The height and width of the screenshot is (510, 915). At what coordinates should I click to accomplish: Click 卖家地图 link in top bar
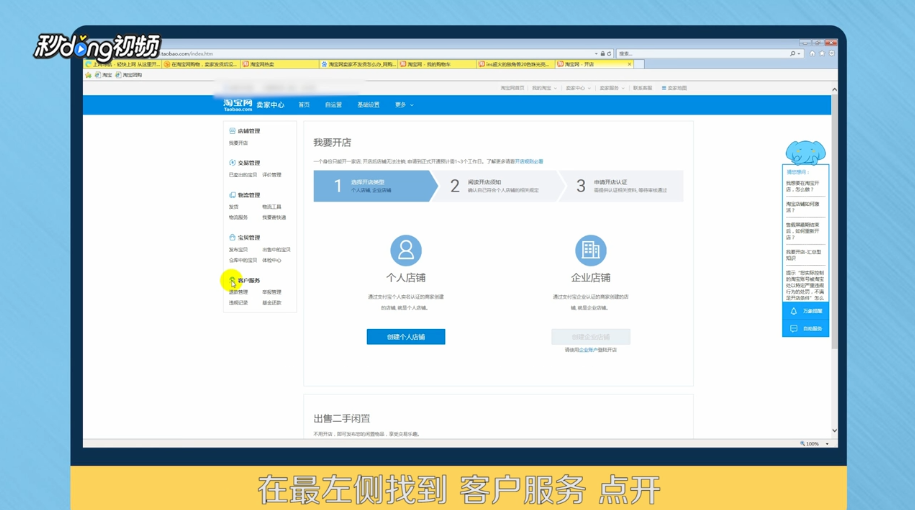675,88
